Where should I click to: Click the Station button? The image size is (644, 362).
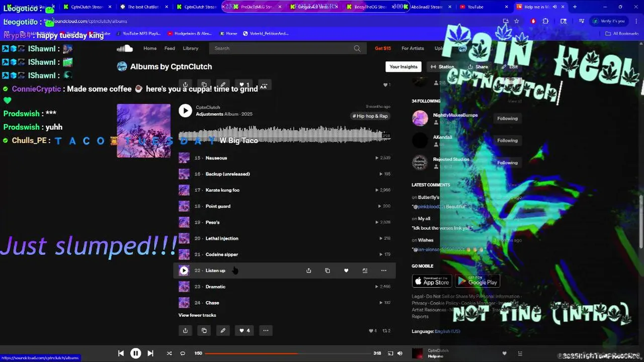(442, 66)
